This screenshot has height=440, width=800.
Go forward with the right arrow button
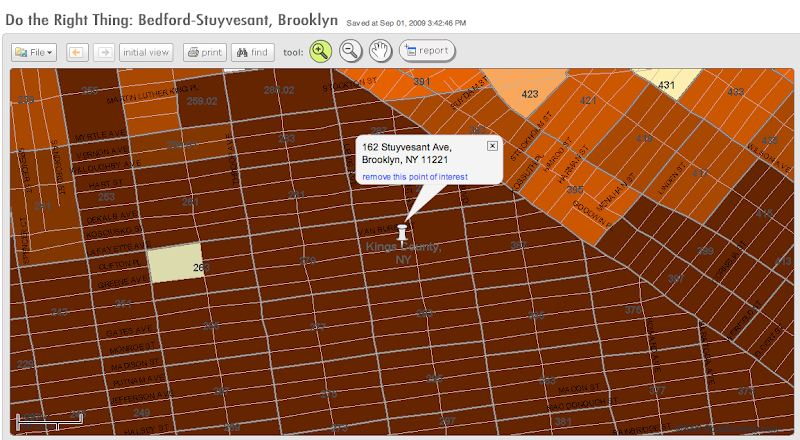point(104,52)
